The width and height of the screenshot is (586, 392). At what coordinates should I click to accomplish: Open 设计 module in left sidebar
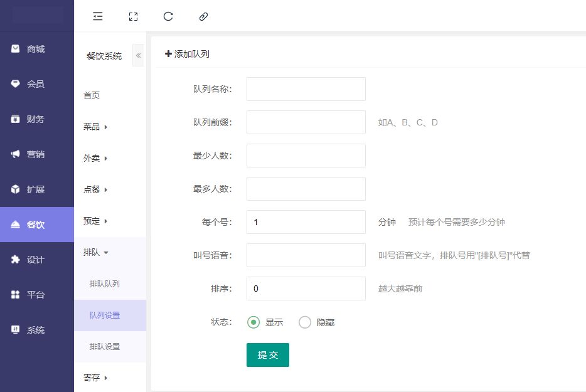(36, 260)
